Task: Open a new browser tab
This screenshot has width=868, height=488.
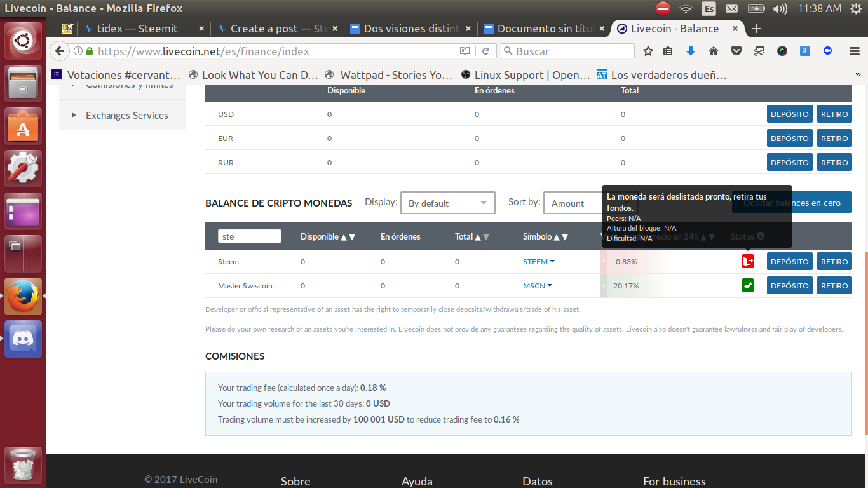Action: (x=756, y=29)
